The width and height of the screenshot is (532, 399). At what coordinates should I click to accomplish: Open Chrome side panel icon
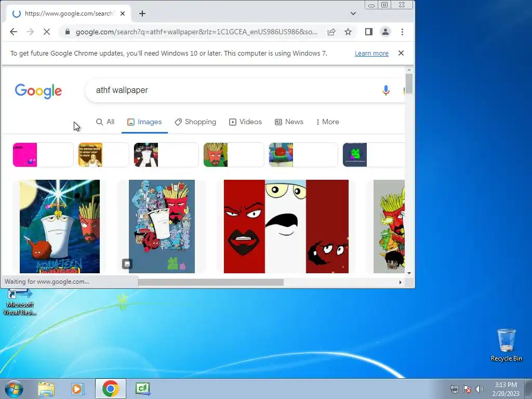pyautogui.click(x=369, y=32)
